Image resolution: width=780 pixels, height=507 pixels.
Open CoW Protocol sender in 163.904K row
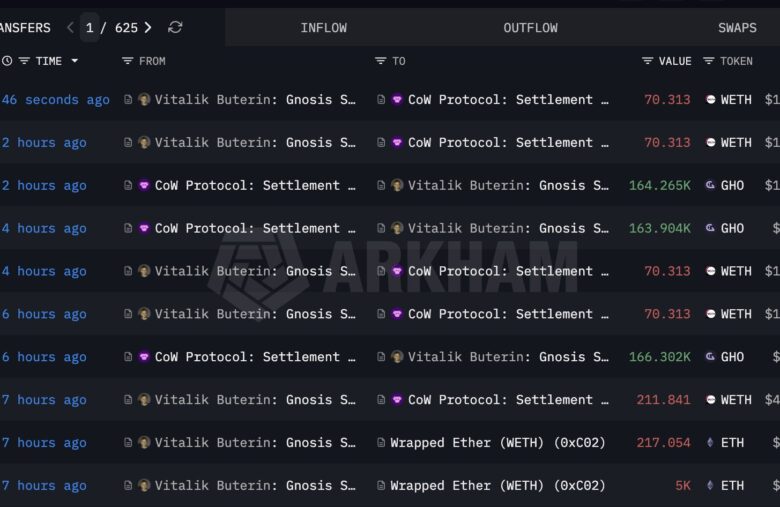[247, 229]
